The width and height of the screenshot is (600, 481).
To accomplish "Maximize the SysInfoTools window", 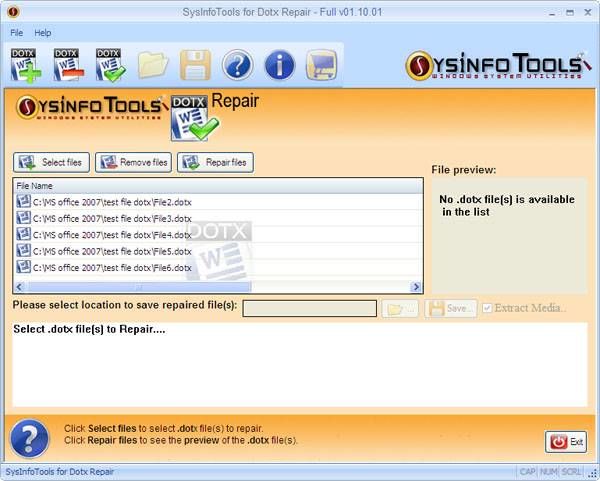I will [570, 13].
